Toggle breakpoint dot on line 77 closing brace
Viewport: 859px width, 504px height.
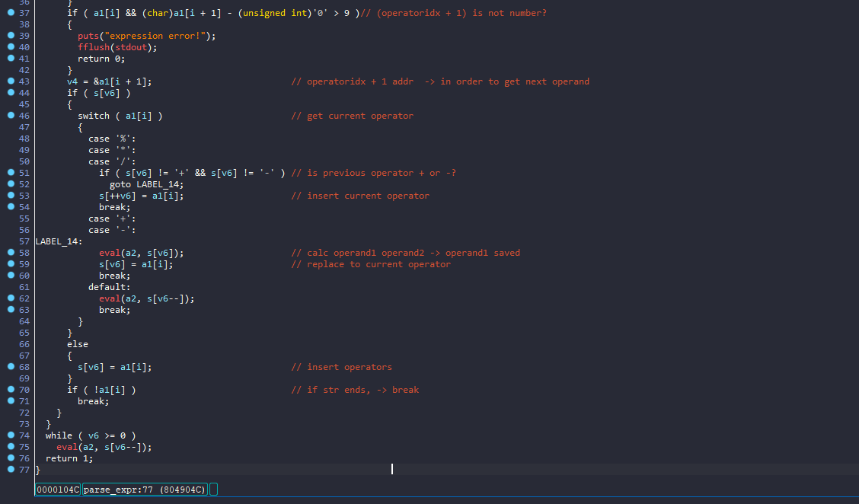pyautogui.click(x=11, y=469)
